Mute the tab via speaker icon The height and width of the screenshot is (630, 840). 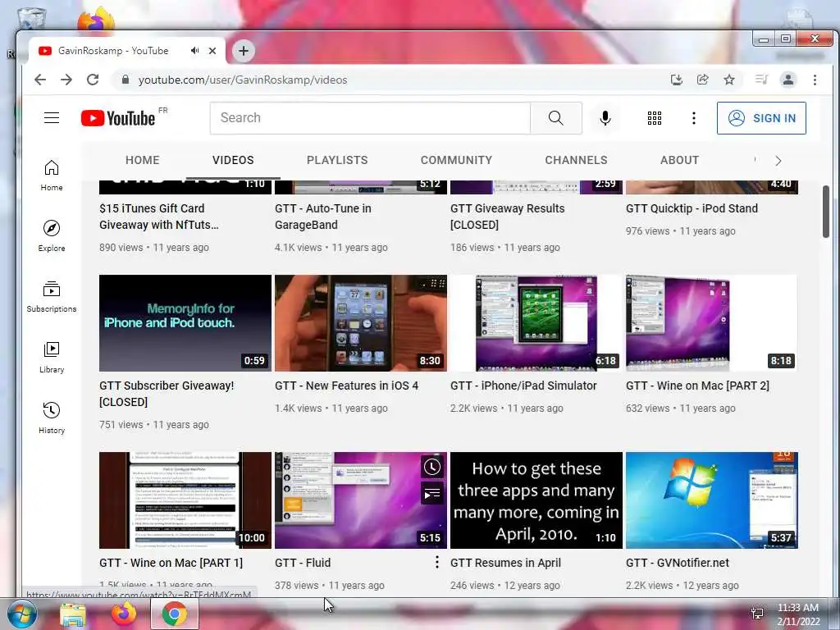[x=194, y=51]
